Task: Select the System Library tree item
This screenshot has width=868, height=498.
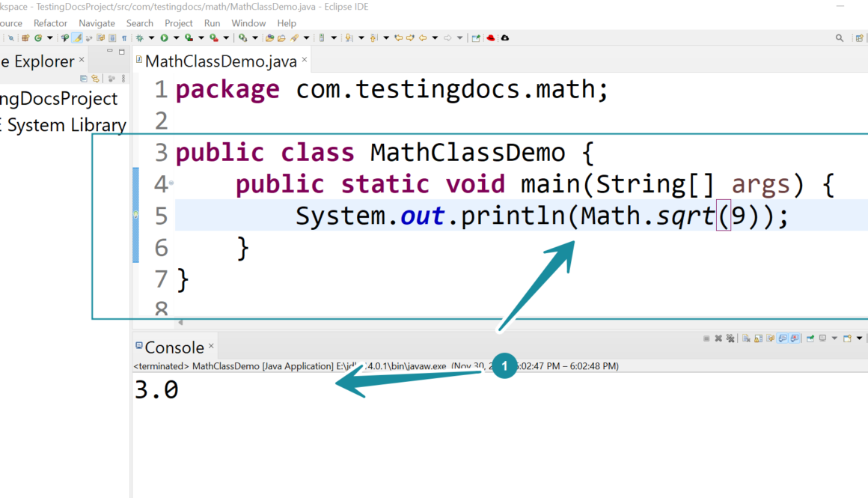Action: tap(66, 125)
